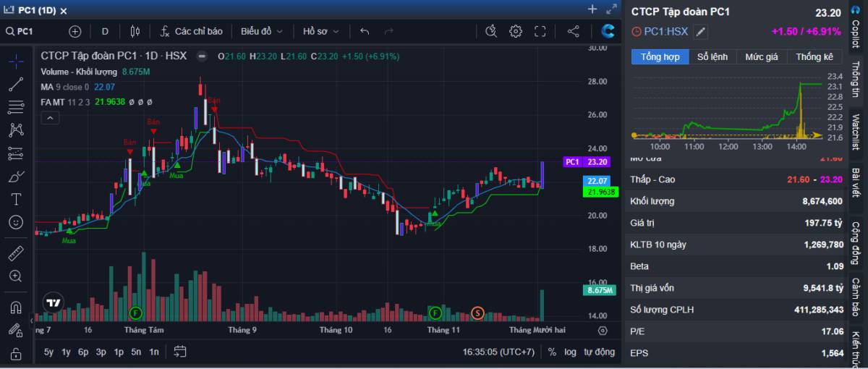Enter fullscreen mode for the chart
Image resolution: width=868 pixels, height=369 pixels.
coord(540,31)
